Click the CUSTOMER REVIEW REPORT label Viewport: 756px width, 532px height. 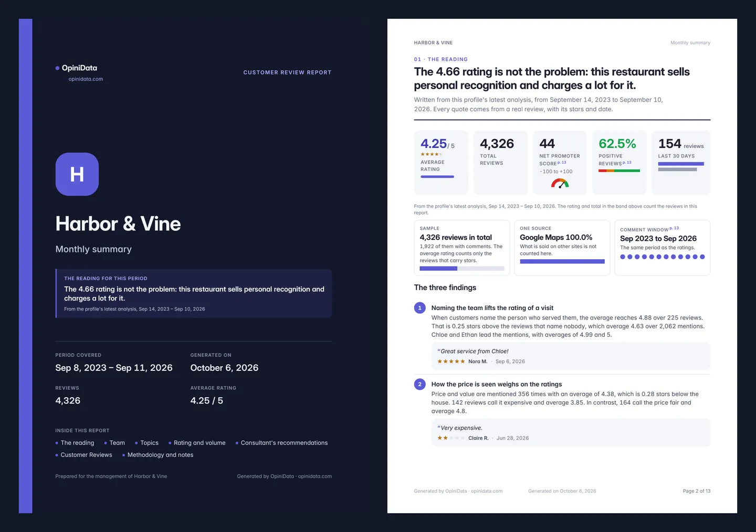[287, 72]
